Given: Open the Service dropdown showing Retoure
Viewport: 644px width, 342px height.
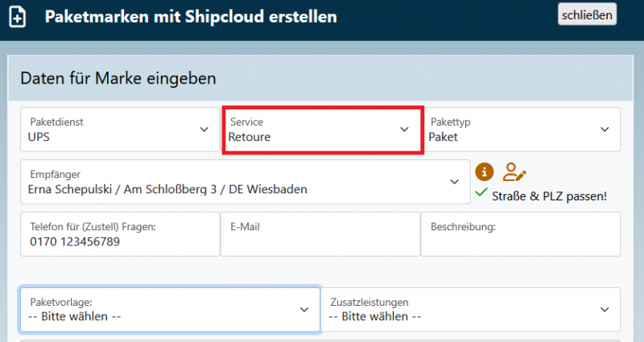Looking at the screenshot, I should [x=322, y=130].
